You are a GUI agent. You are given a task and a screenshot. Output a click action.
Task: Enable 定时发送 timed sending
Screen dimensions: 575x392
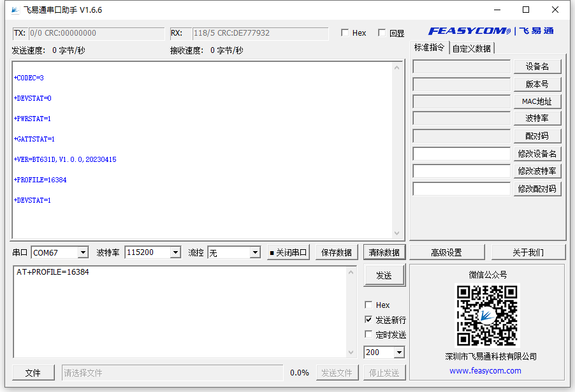[x=368, y=334]
